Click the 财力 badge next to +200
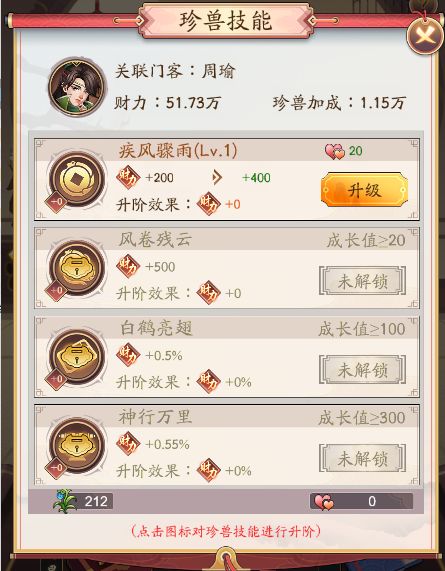The height and width of the screenshot is (571, 445). 128,177
